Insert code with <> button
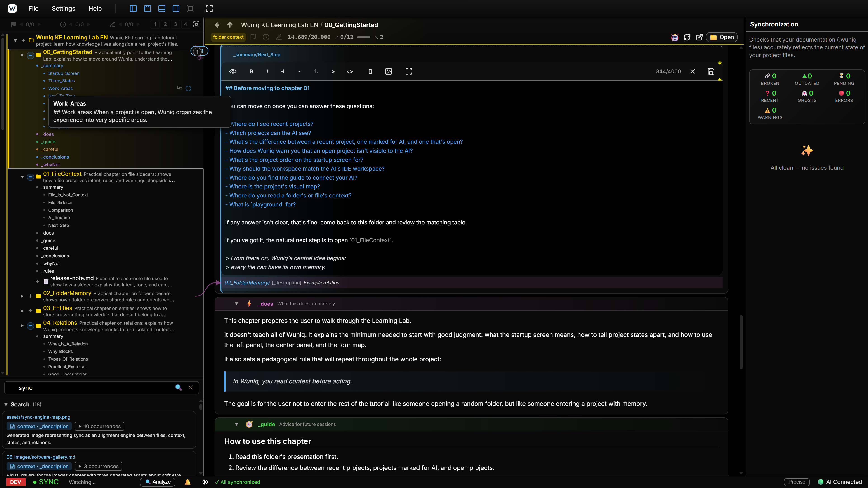 coord(350,71)
